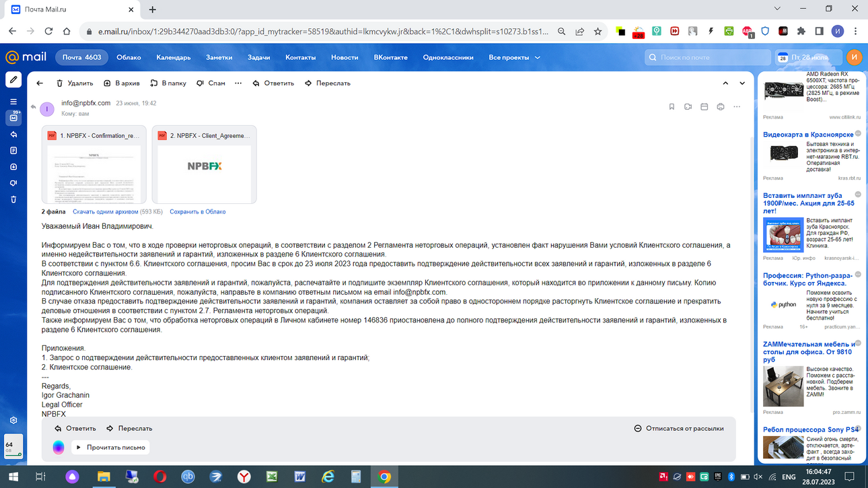Click ENG language indicator in system tray
The image size is (868, 488).
(789, 477)
